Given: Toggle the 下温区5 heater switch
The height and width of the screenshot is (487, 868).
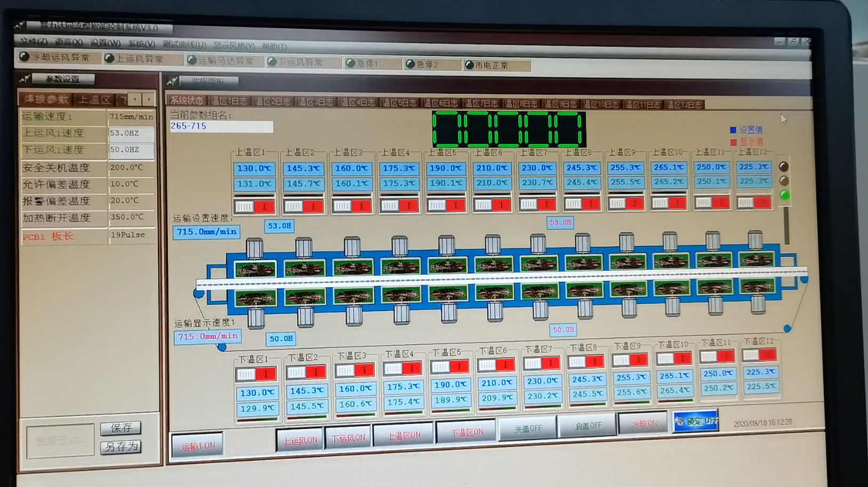Looking at the screenshot, I should [450, 367].
